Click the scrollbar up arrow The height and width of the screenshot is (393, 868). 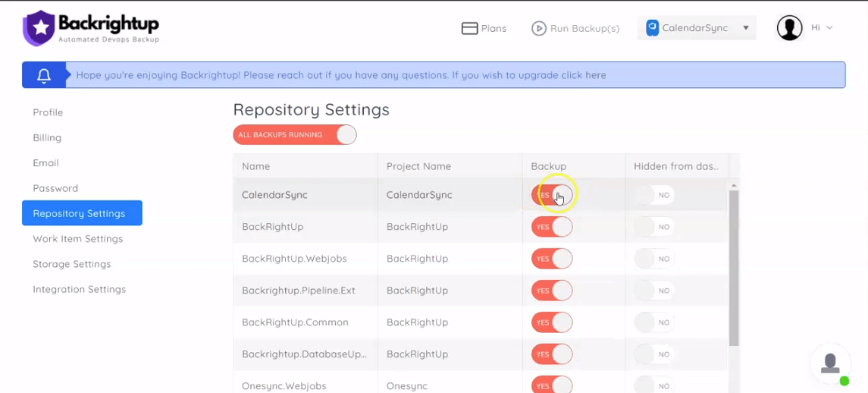(x=734, y=185)
